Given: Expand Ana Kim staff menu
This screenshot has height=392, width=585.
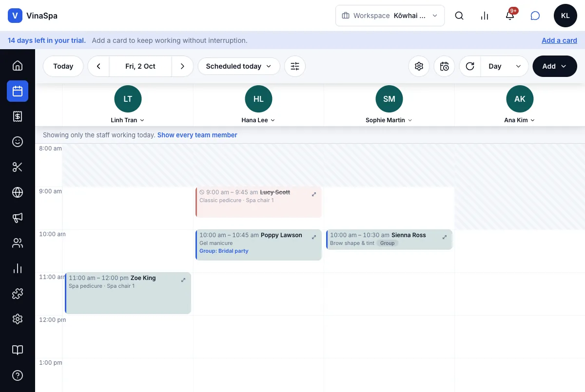Looking at the screenshot, I should click(520, 120).
